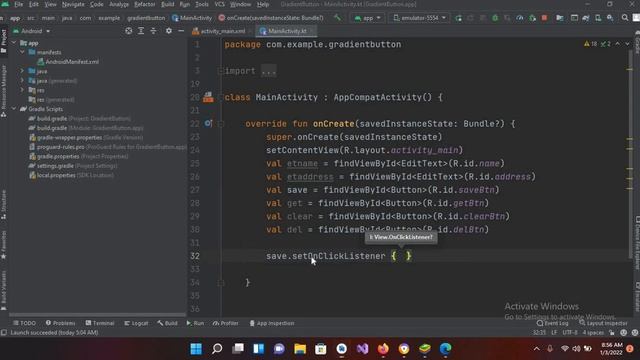Click the Profile app gauge icon in toolbar
Screen dimensions: 640x360
pyautogui.click(x=520, y=18)
